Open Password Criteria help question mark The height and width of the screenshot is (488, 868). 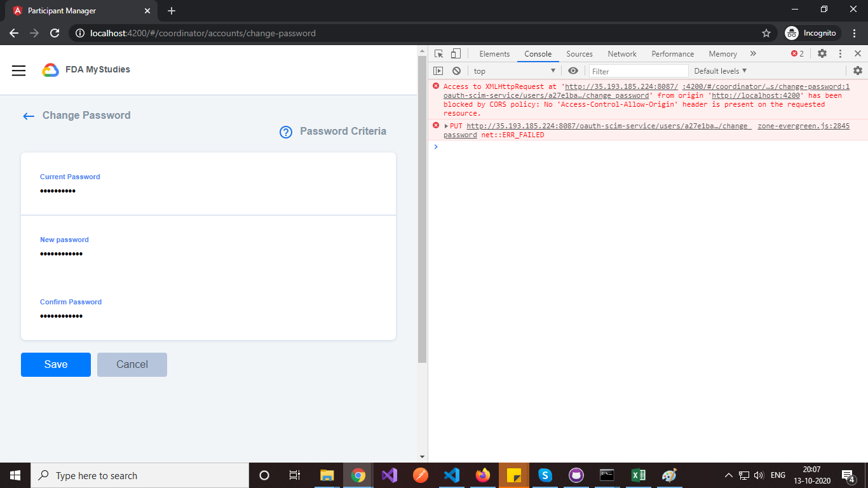286,132
